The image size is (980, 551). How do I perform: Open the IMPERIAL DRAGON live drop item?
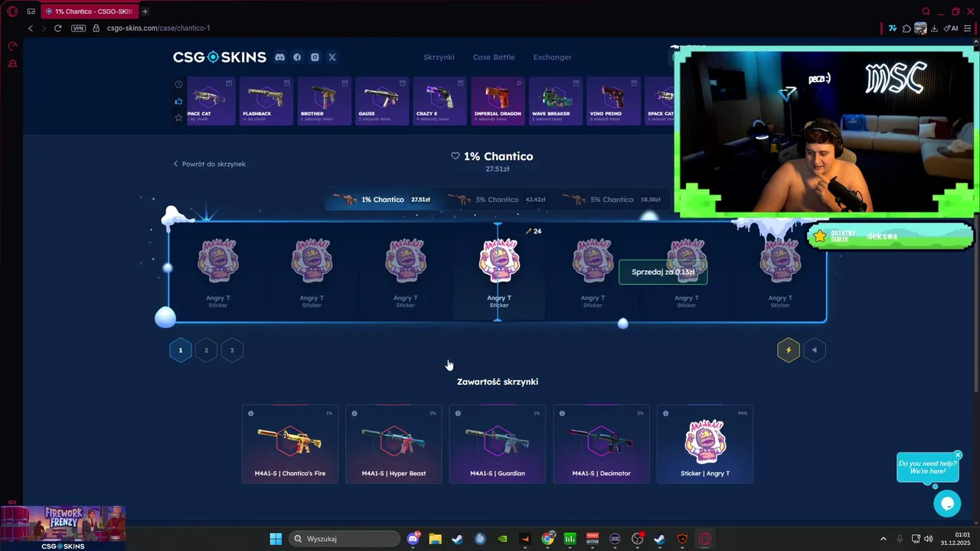click(498, 101)
